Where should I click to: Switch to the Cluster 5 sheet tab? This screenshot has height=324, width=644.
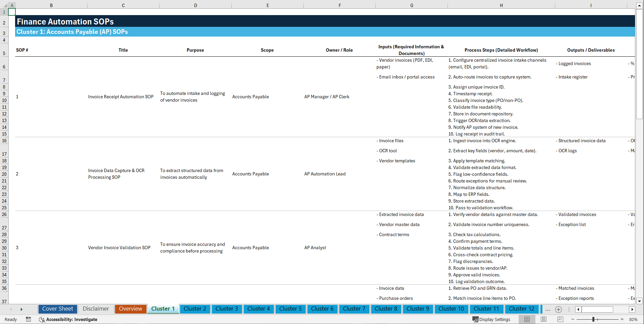pyautogui.click(x=290, y=309)
